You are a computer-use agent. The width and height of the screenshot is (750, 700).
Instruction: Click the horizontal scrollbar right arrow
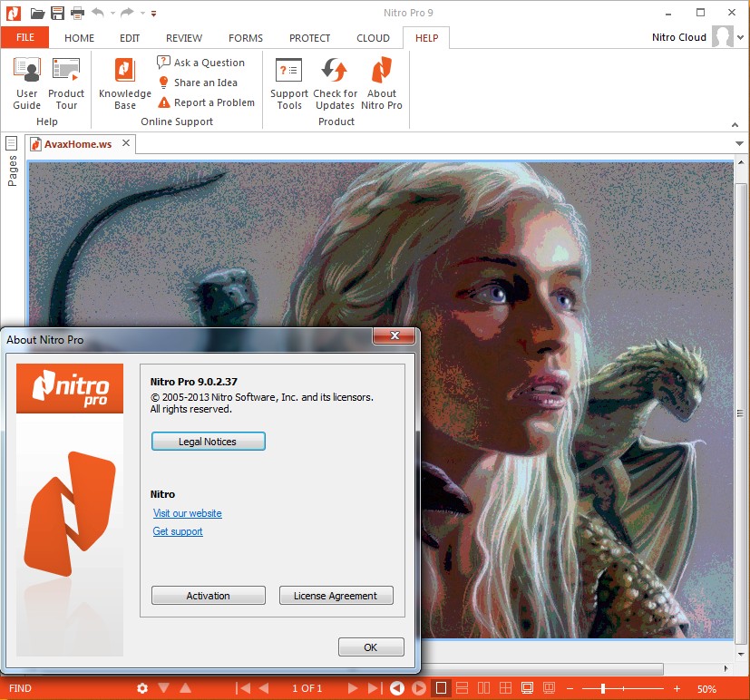click(x=726, y=668)
